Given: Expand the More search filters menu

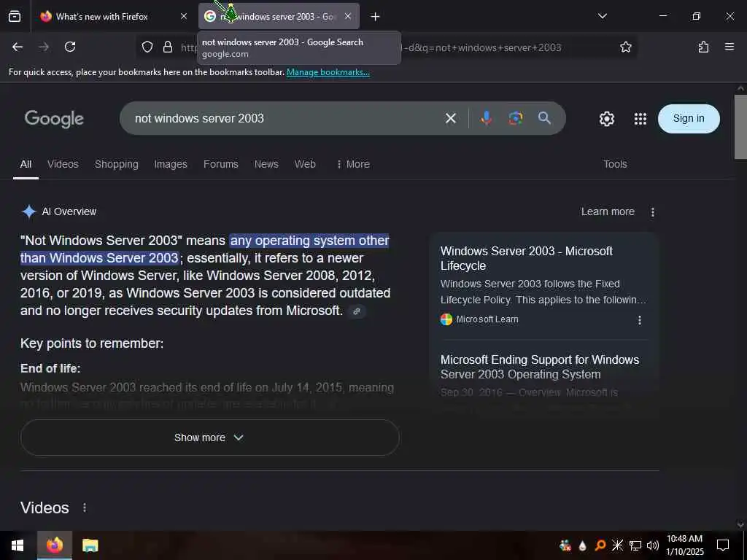Looking at the screenshot, I should coord(353,164).
